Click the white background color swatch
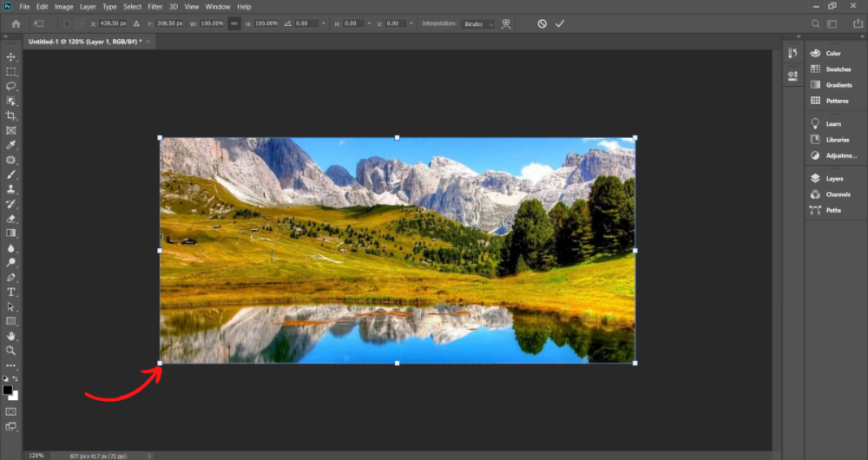Viewport: 868px width, 460px height. [x=15, y=397]
